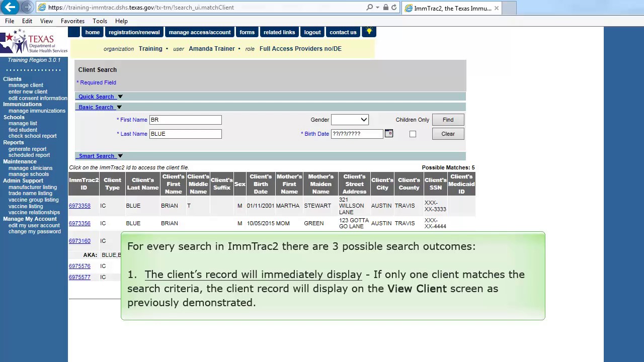Click edit my user account link
The width and height of the screenshot is (644, 362).
[x=34, y=225]
